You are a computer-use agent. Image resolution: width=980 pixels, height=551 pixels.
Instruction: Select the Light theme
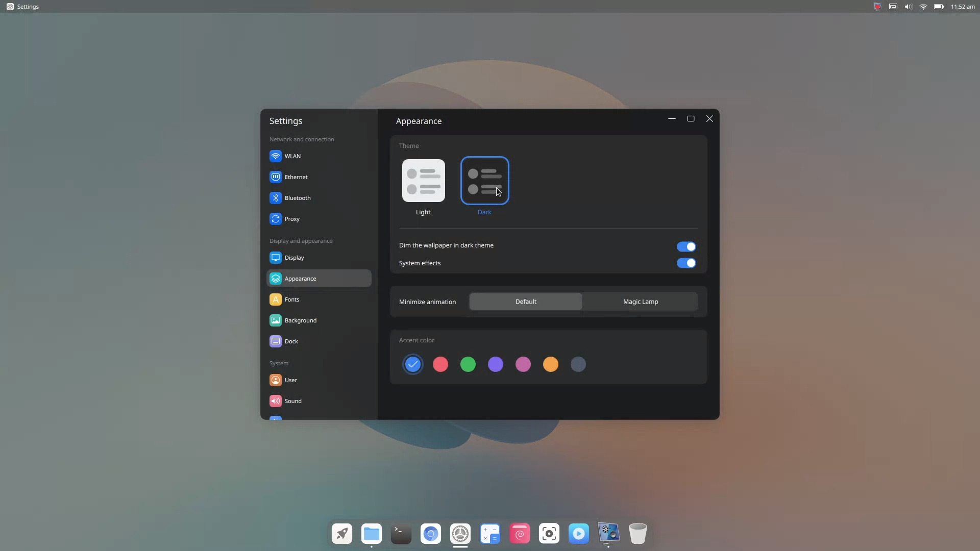click(423, 181)
